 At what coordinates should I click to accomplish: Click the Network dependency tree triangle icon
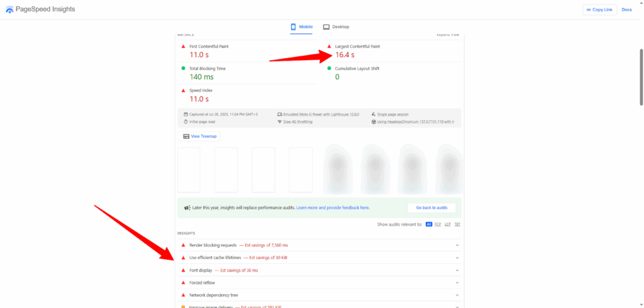point(183,295)
